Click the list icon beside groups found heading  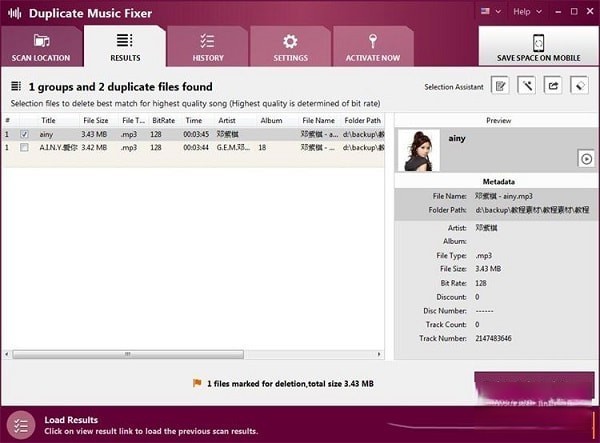pyautogui.click(x=16, y=86)
